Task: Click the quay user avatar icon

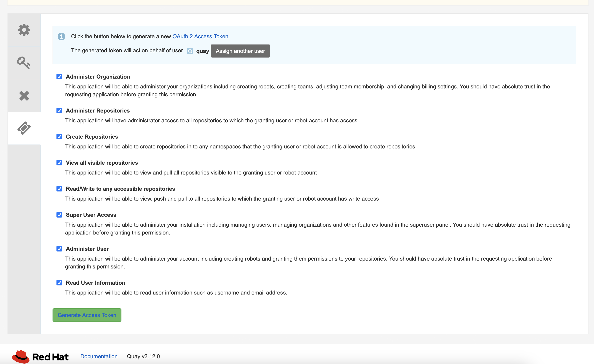Action: 190,51
